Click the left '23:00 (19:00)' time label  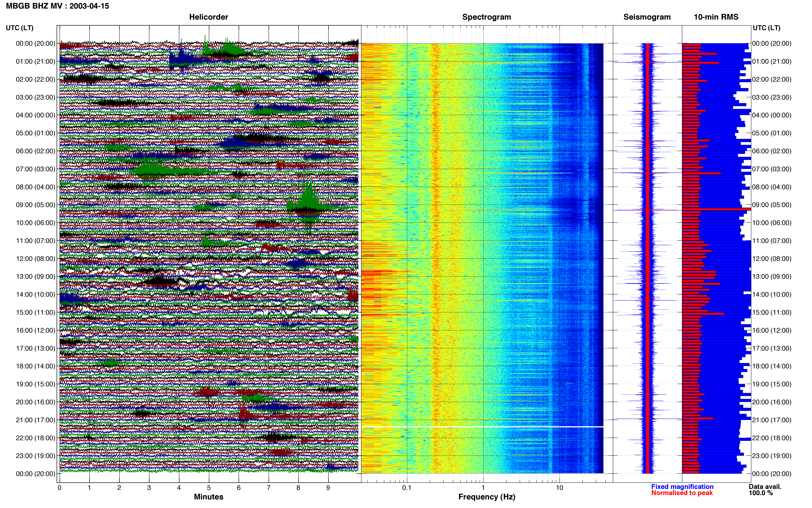(36, 456)
